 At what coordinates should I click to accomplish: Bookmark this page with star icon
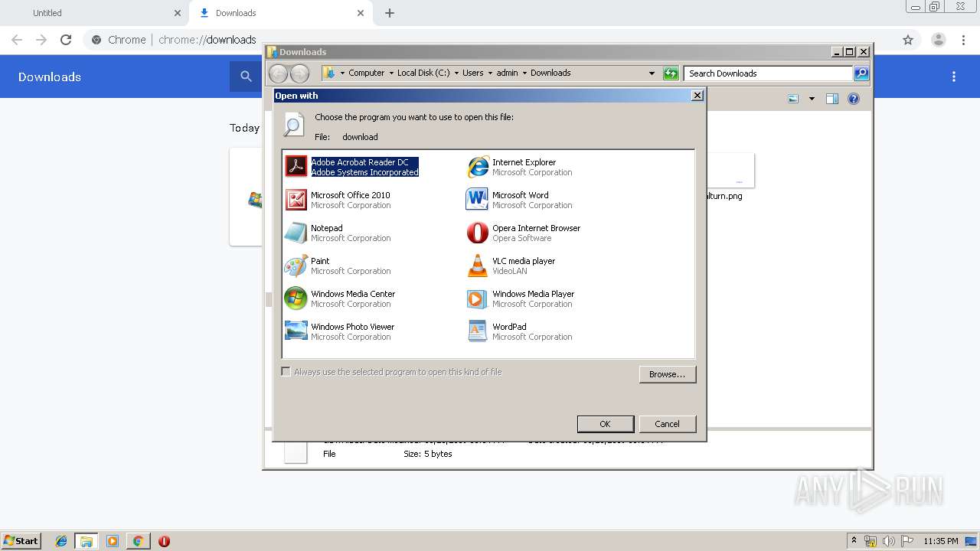pyautogui.click(x=908, y=40)
